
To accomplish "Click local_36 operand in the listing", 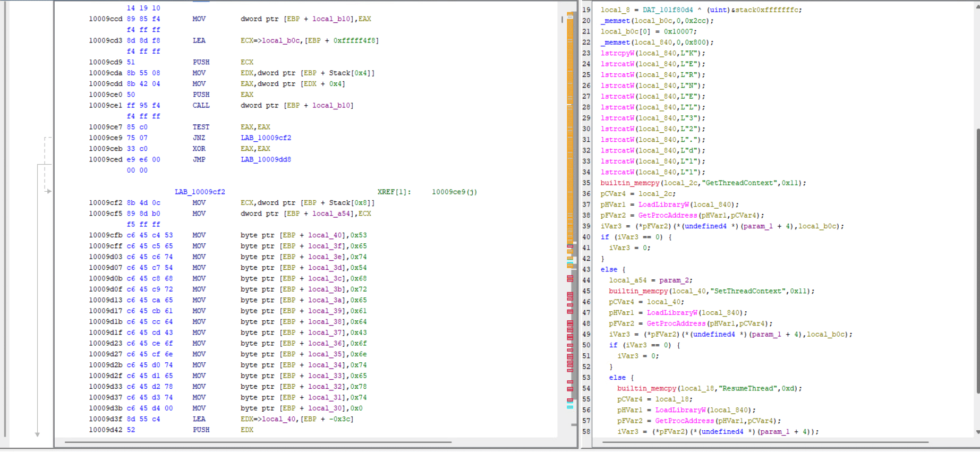I will coord(325,344).
